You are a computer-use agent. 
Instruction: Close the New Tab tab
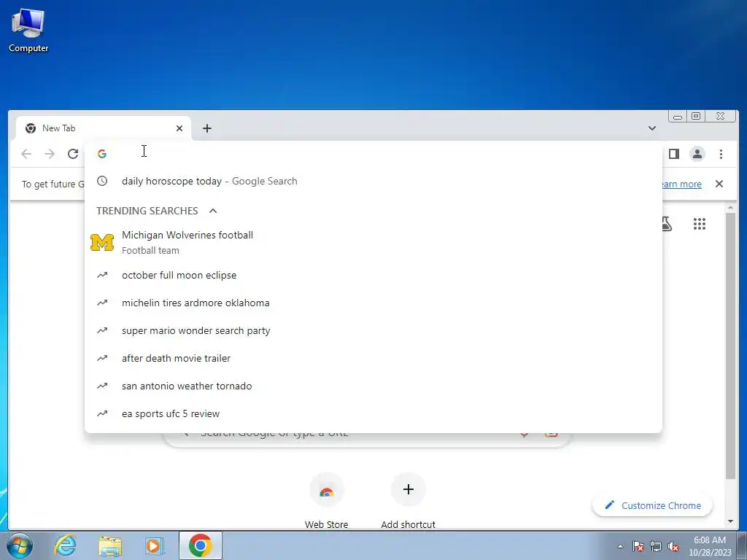[179, 128]
